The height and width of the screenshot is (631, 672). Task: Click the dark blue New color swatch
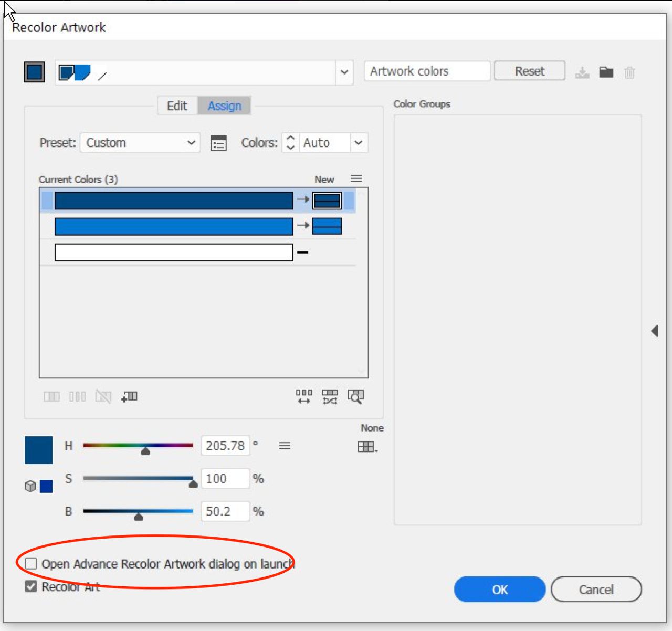327,201
